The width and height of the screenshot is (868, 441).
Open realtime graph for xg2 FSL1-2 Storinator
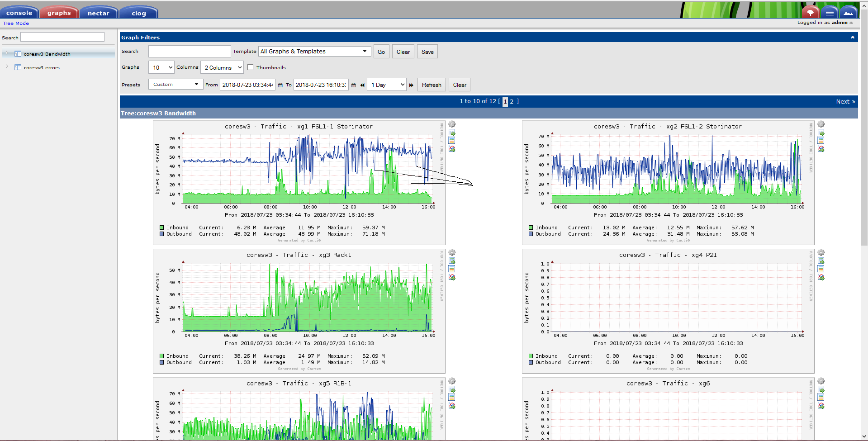[x=821, y=148]
